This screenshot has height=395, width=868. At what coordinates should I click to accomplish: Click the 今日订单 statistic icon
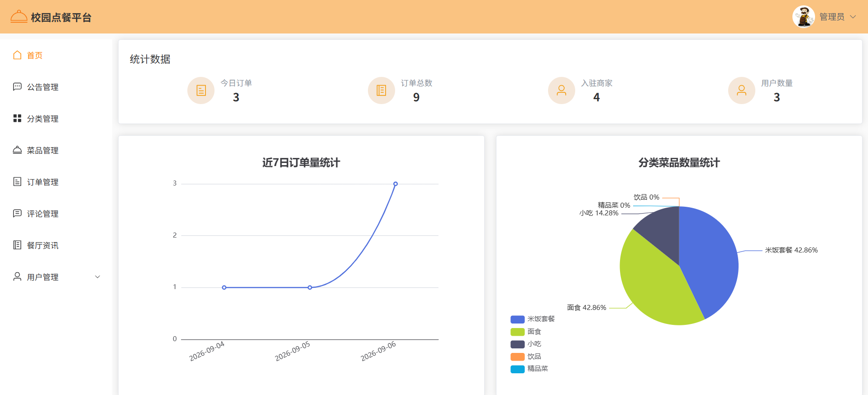201,90
